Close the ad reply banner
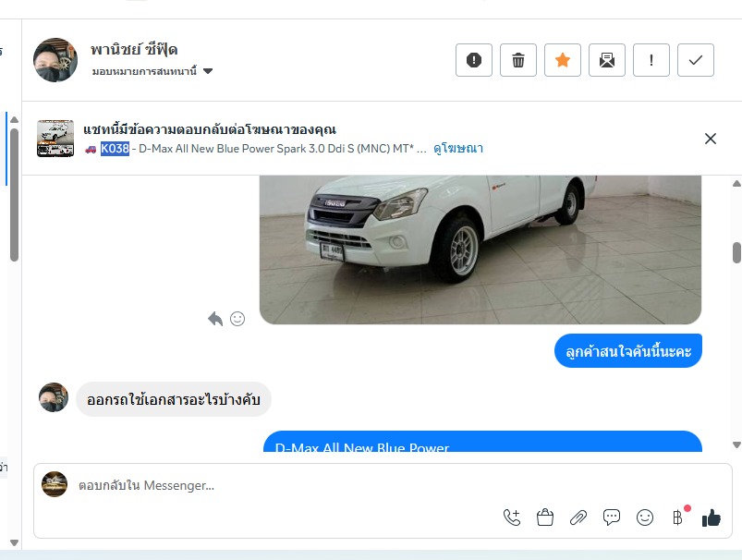Screen dimensions: 742x560 click(711, 139)
